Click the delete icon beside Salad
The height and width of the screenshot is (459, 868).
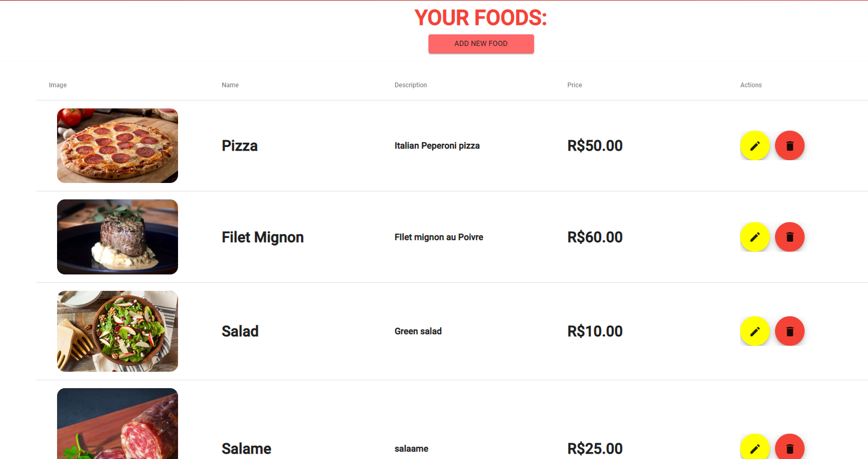(790, 331)
